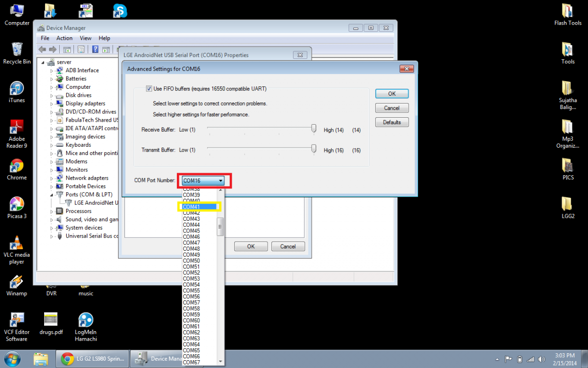Open Recycle Bin on desktop
The width and height of the screenshot is (588, 368).
point(17,50)
